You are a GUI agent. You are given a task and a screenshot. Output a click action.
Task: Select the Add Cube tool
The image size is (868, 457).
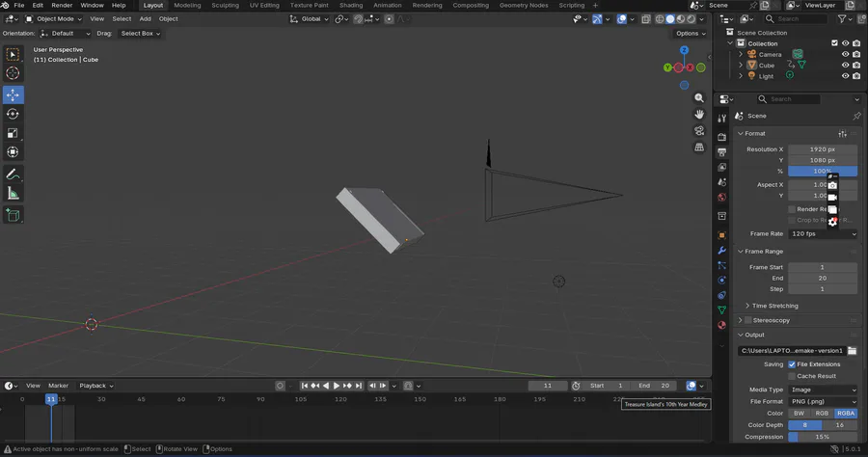pos(13,215)
